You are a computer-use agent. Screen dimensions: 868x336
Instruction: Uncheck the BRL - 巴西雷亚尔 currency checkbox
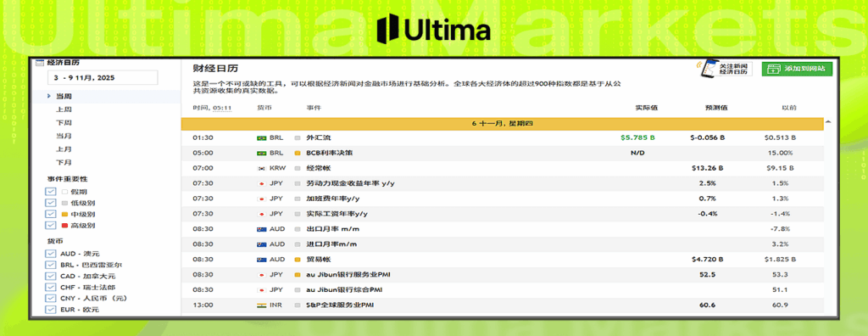[x=51, y=265]
